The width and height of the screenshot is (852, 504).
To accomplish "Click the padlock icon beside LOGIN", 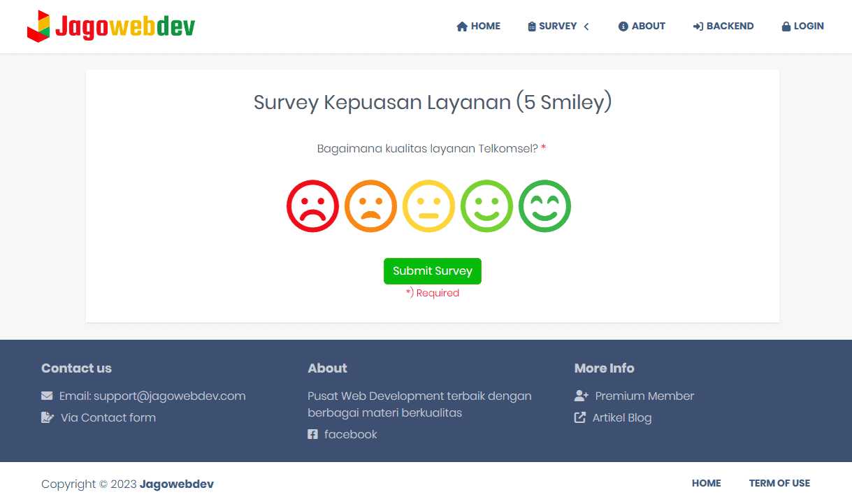I will click(786, 27).
